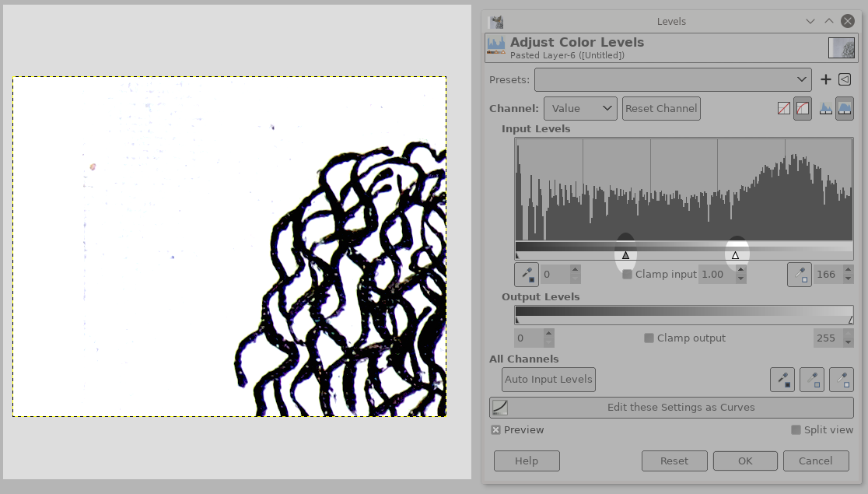Click the Reset button
This screenshot has width=868, height=494.
[674, 461]
